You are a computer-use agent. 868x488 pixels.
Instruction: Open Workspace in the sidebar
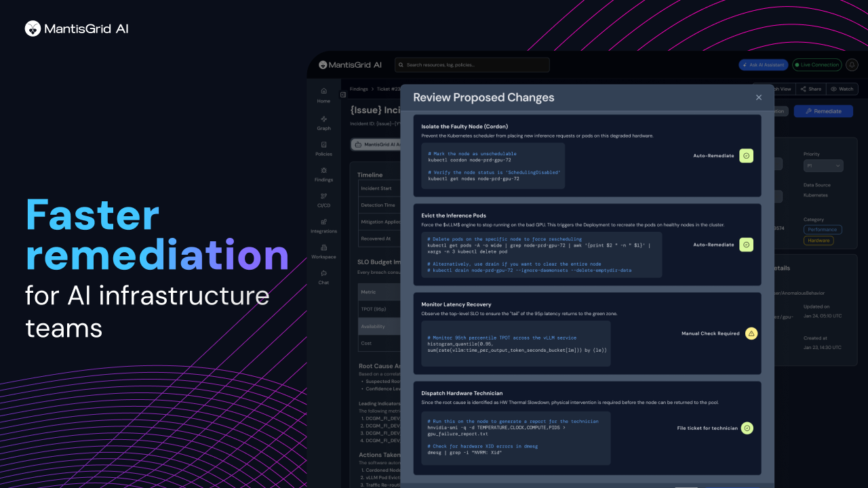tap(323, 251)
